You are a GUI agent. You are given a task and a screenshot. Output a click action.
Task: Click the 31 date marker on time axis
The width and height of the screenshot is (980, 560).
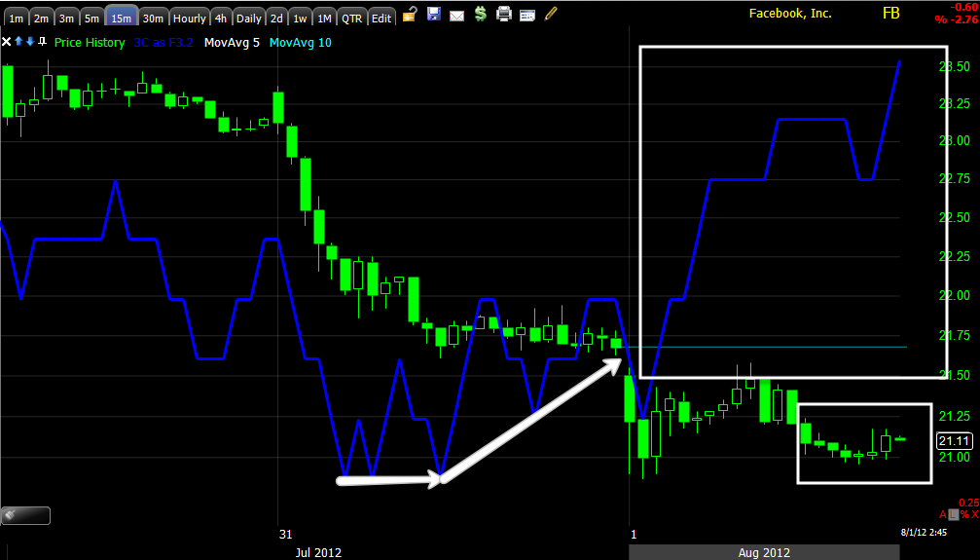(285, 535)
